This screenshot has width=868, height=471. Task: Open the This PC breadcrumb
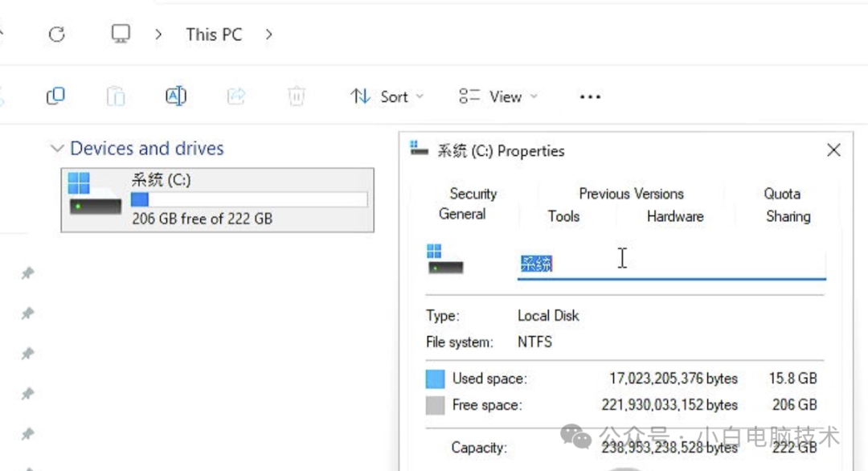[x=214, y=35]
